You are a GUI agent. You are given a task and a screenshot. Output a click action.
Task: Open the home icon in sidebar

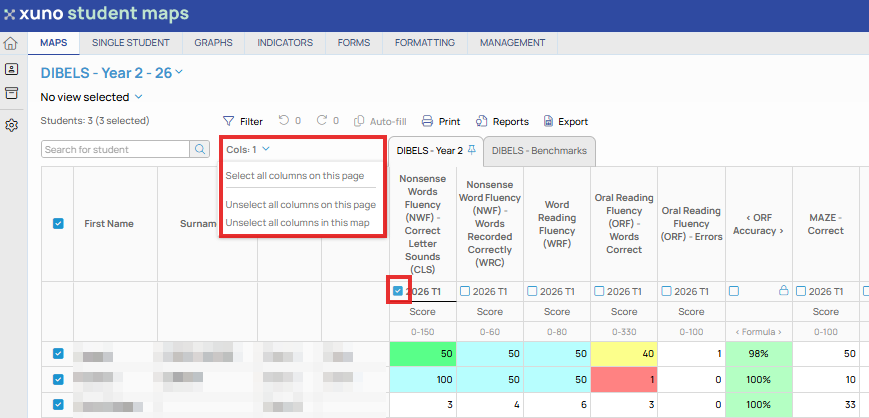11,43
